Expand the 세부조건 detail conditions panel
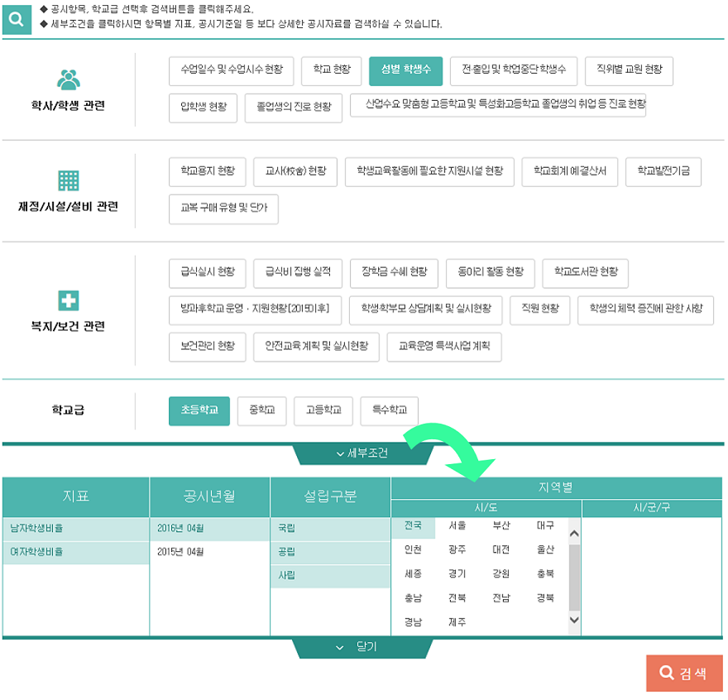 pos(362,453)
